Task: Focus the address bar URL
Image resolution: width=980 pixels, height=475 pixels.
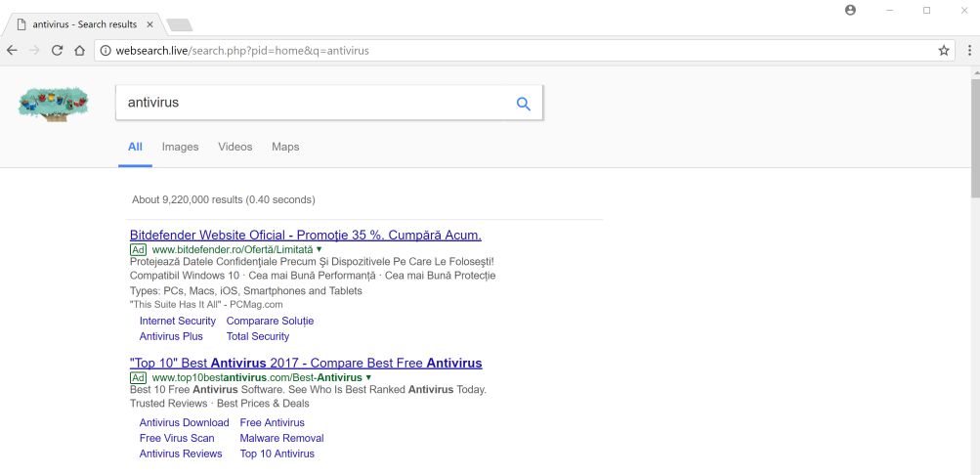Action: tap(524, 51)
